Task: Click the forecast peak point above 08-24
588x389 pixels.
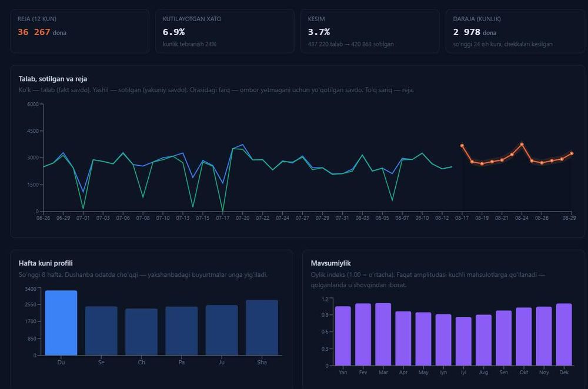Action: (x=522, y=145)
